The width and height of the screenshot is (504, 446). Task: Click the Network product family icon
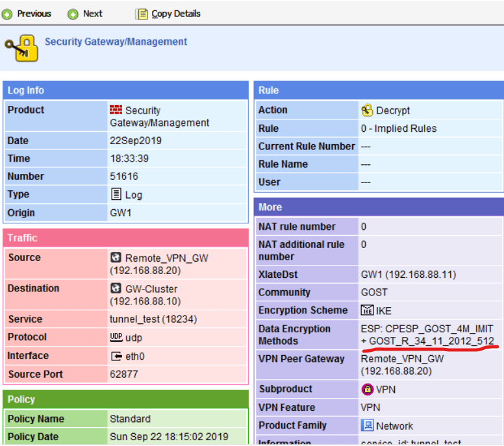tap(367, 425)
